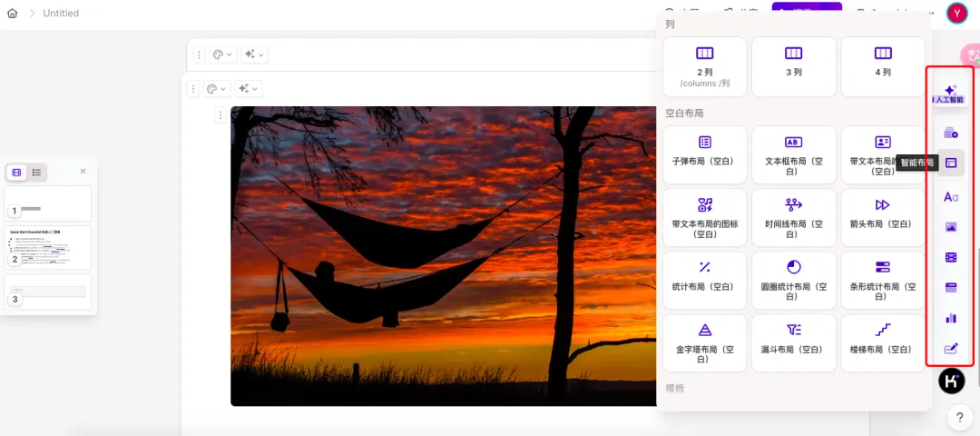
Task: Open the 人工智能 AI sparkle tool in sidebar
Action: [x=950, y=91]
